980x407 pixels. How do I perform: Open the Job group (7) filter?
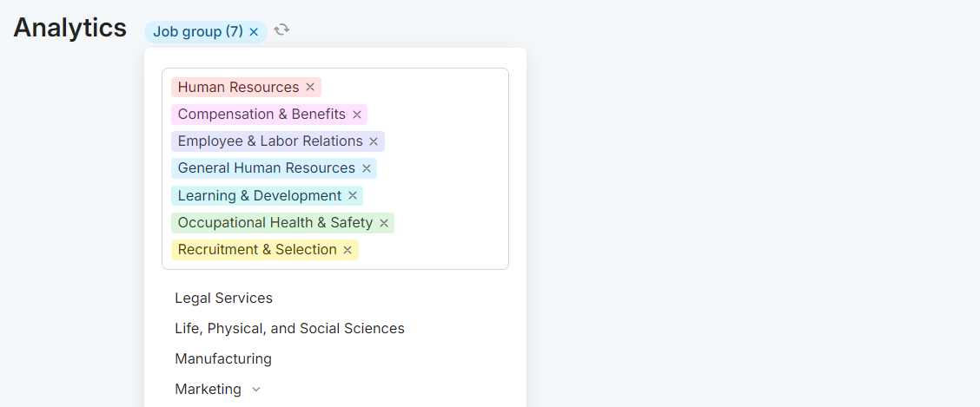click(198, 32)
